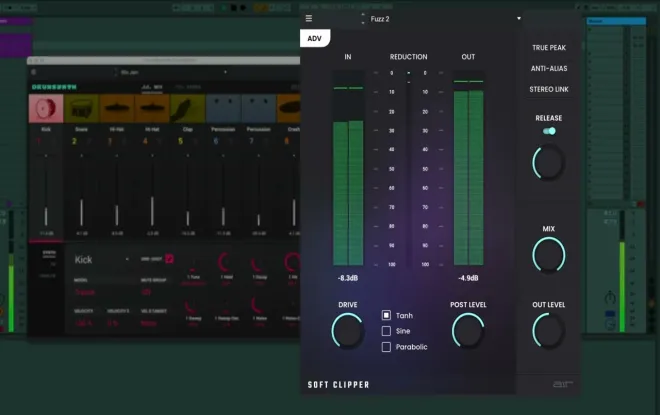Screen dimensions: 660x415
Task: Click the Kick Decay knob in DrumSynth
Action: [x=258, y=263]
